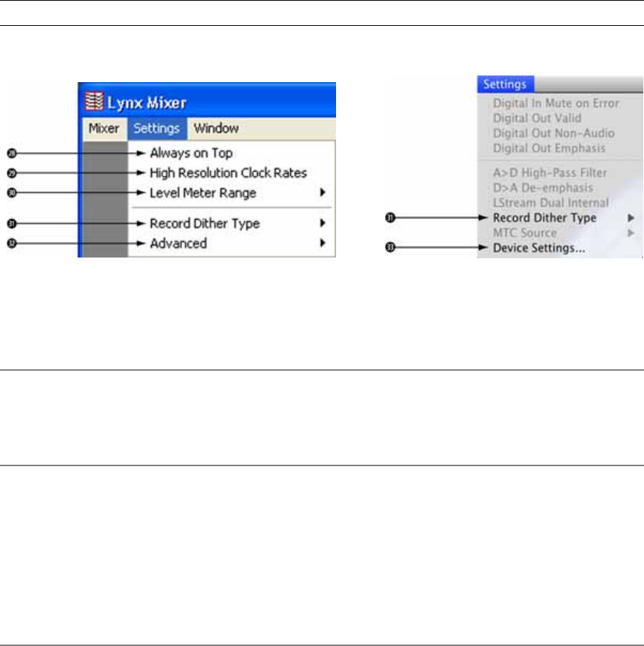Click the Settings title in the Mac menu bar
Viewport: 644px width, 646px height.
(505, 84)
